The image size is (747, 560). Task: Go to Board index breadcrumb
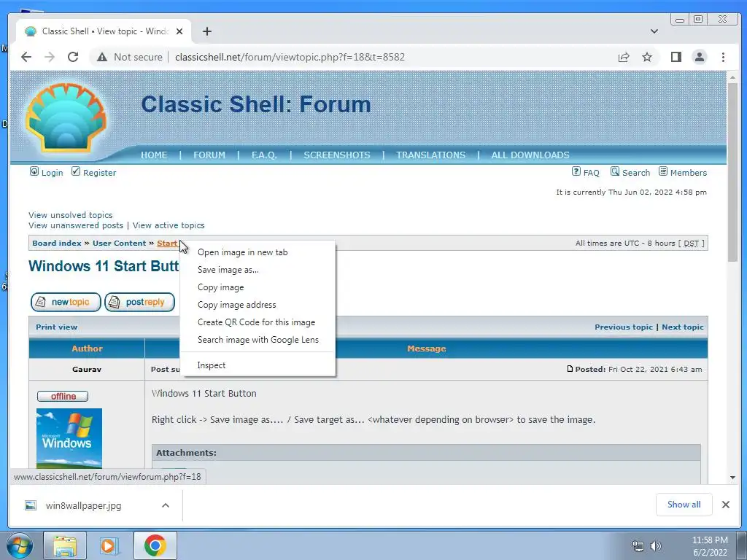57,244
